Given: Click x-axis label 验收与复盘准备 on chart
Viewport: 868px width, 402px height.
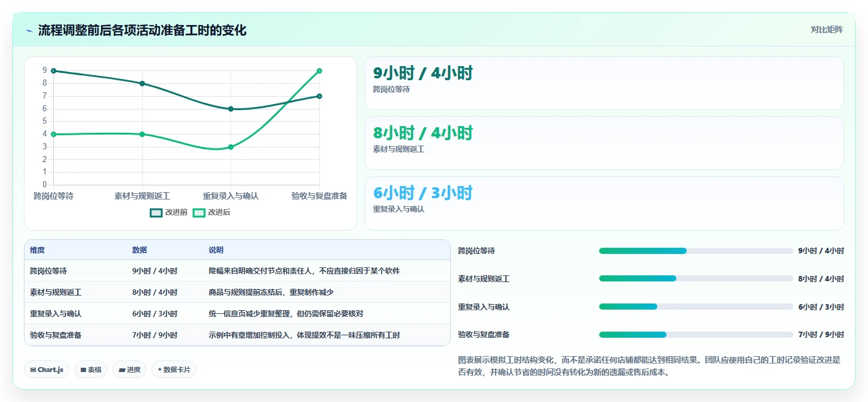Looking at the screenshot, I should [x=320, y=196].
